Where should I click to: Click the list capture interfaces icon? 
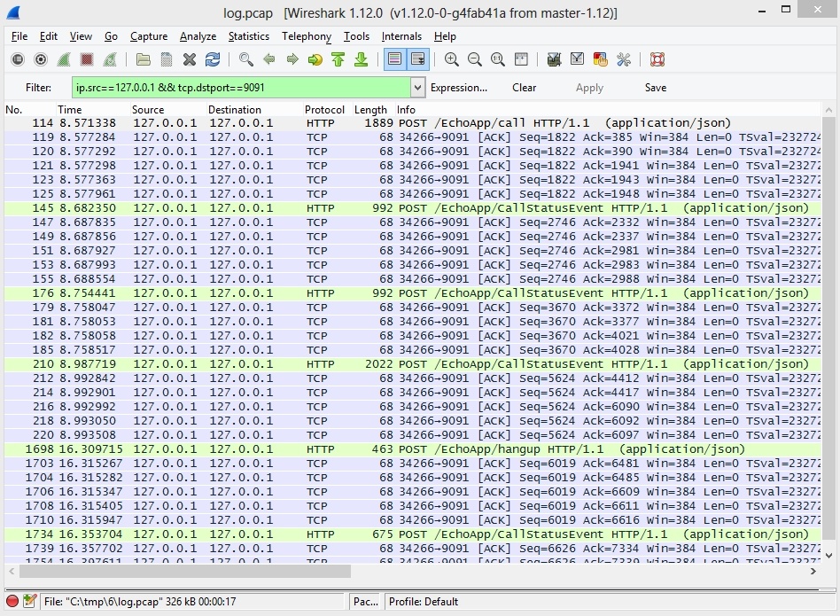click(x=17, y=59)
